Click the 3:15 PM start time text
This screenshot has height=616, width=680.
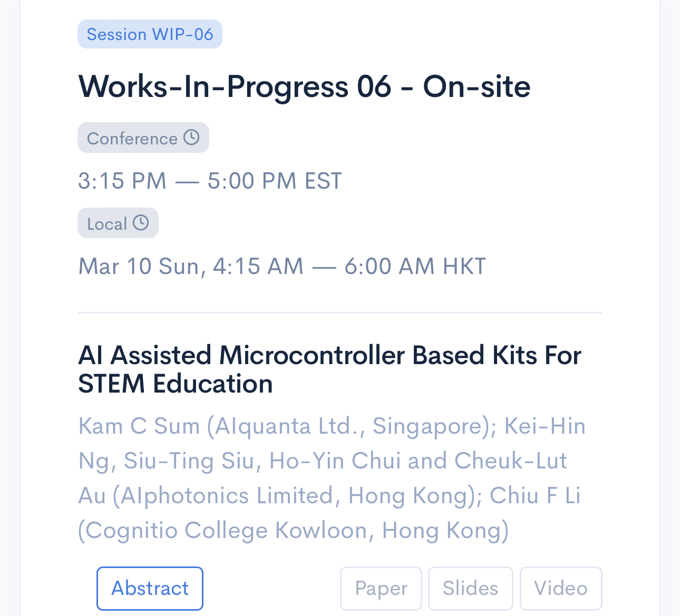122,181
